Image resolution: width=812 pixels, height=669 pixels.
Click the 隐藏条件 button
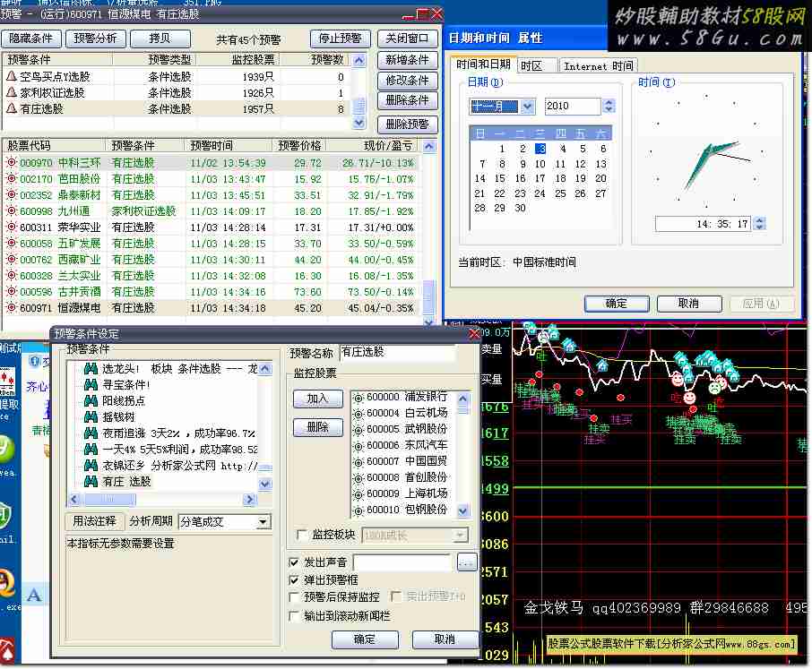point(31,39)
